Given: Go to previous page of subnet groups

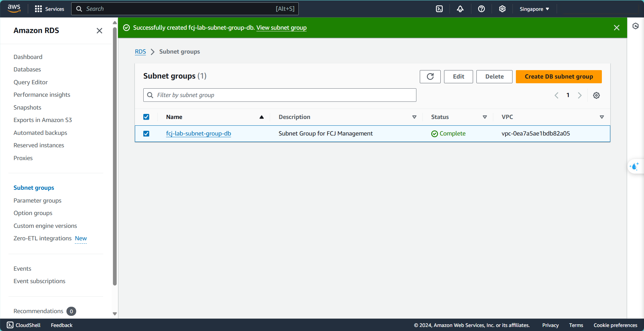Looking at the screenshot, I should coord(556,95).
